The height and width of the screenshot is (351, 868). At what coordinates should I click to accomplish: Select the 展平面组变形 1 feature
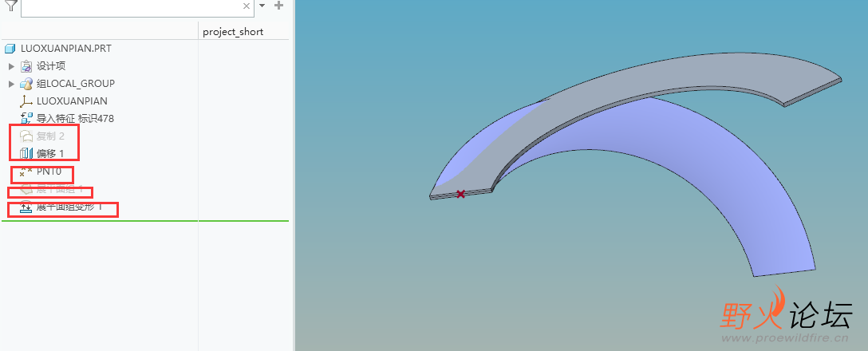pos(69,207)
